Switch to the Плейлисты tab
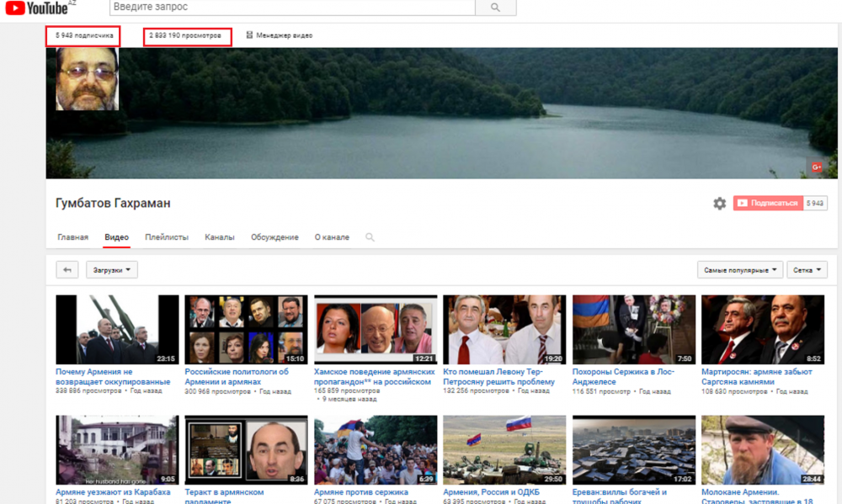This screenshot has height=504, width=842. [167, 237]
